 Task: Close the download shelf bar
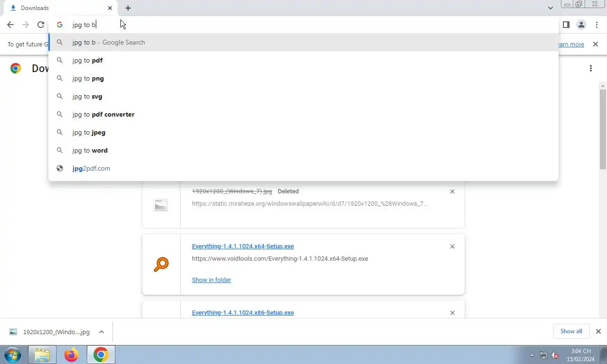pyautogui.click(x=598, y=331)
